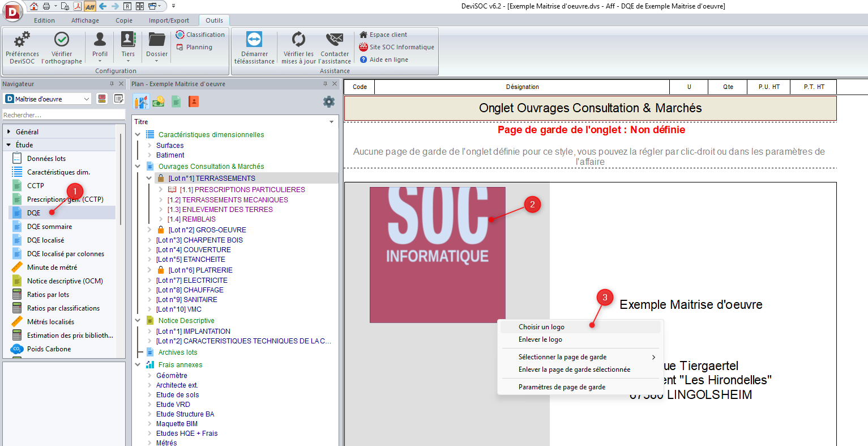Start téléassistance with the TeamViewer icon

pos(254,40)
